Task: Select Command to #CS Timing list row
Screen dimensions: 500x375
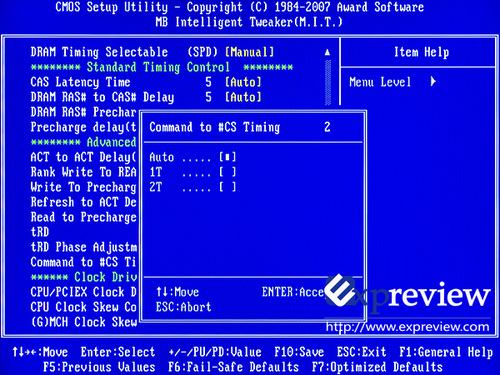Action: click(x=83, y=262)
